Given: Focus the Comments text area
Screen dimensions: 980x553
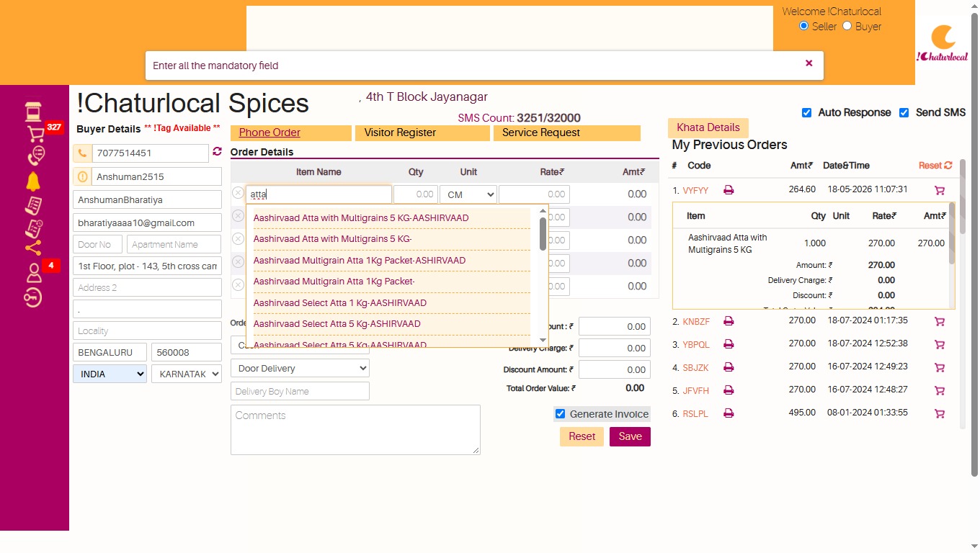Looking at the screenshot, I should point(355,430).
